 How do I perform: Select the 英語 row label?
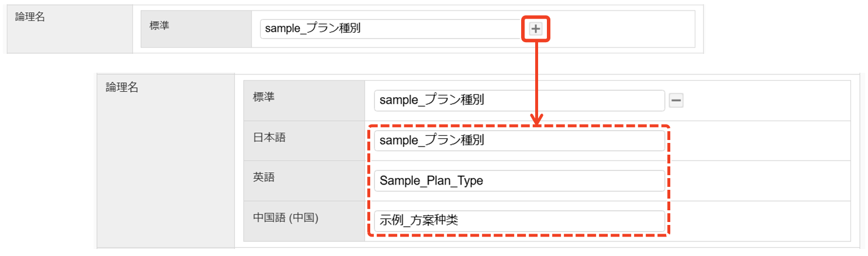click(x=260, y=178)
